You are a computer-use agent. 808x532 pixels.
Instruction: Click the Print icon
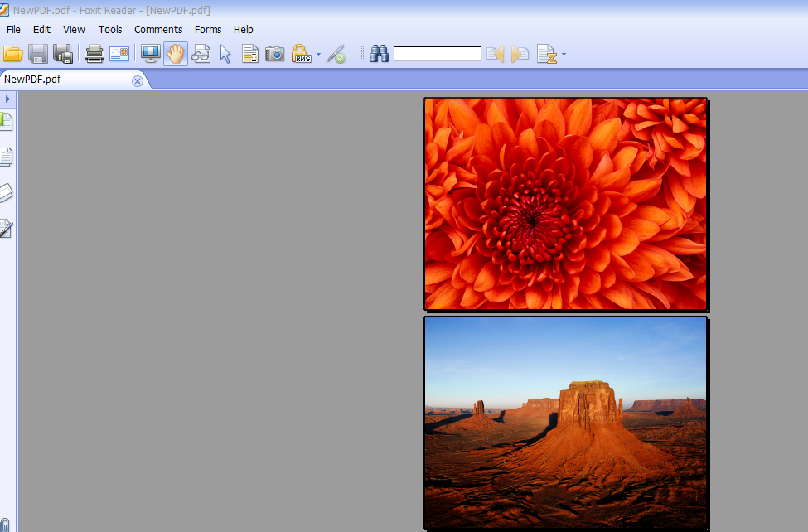pos(94,54)
